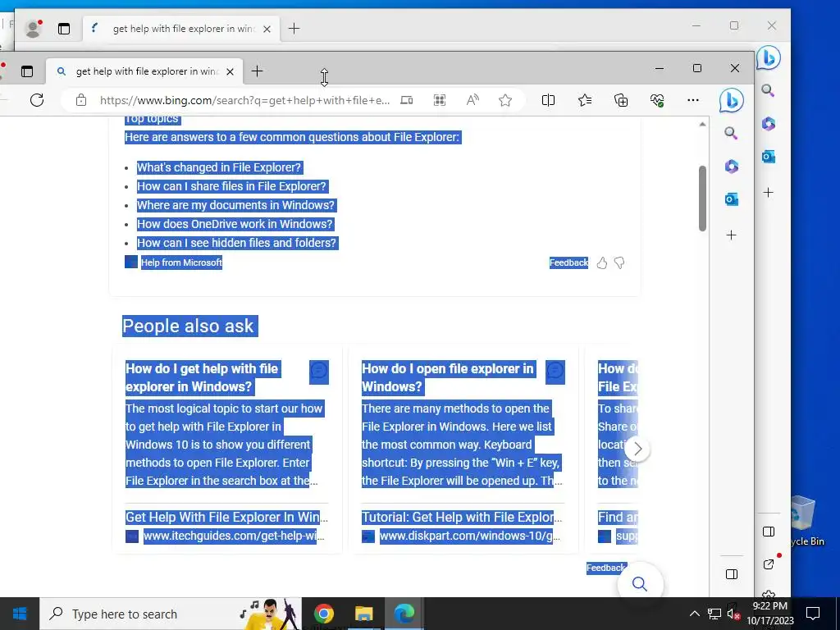Add this page to favorites star
Image resolution: width=840 pixels, height=630 pixels.
[x=504, y=100]
